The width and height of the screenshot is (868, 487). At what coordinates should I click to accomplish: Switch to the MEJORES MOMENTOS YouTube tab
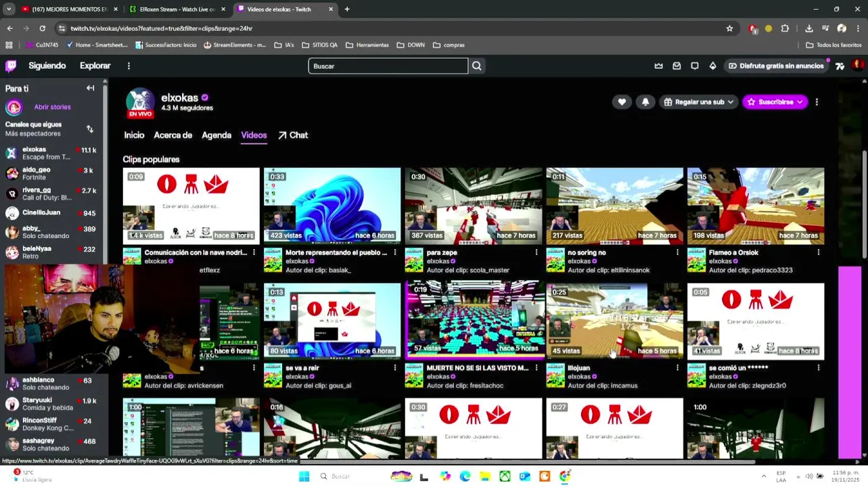click(69, 9)
